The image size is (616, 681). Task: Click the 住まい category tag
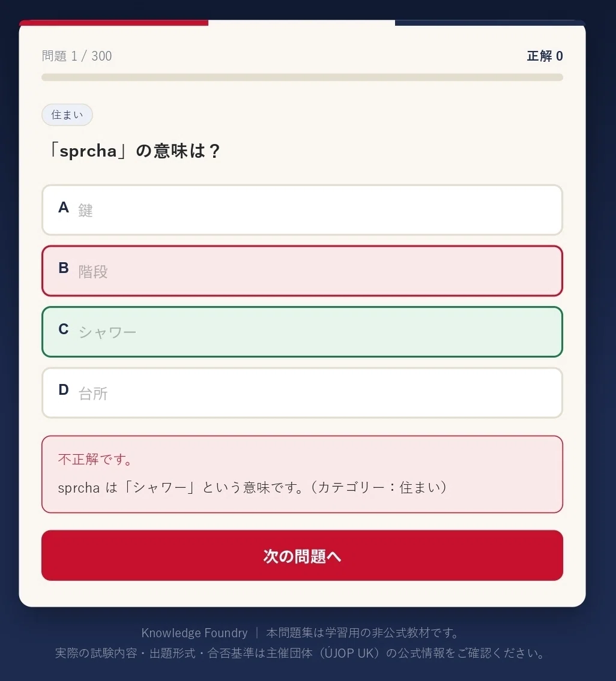pos(67,115)
